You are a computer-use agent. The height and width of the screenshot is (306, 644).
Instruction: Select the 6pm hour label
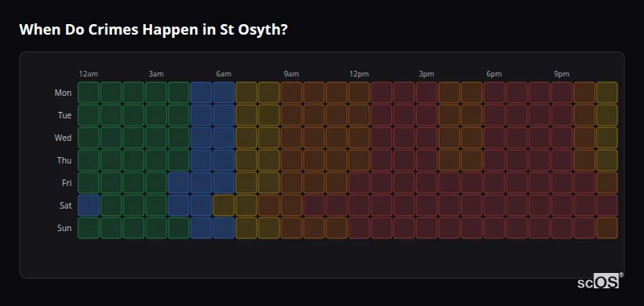pyautogui.click(x=494, y=74)
